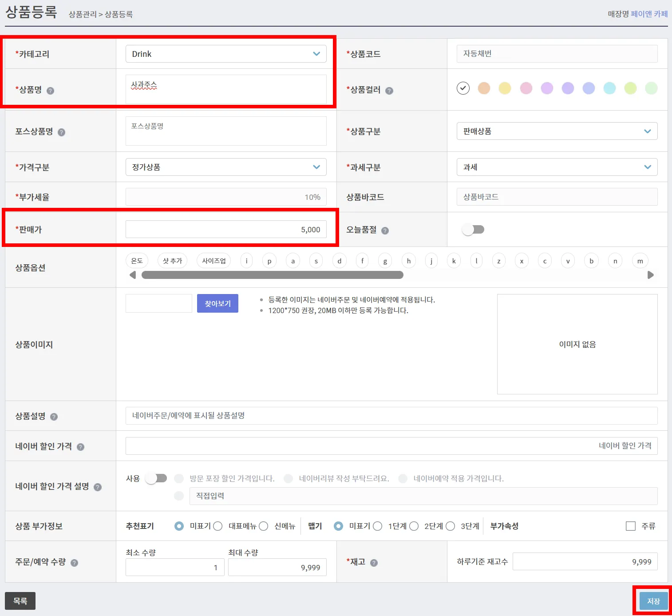Open the 상품구분 판매상품 dropdown
672x616 pixels.
557,131
